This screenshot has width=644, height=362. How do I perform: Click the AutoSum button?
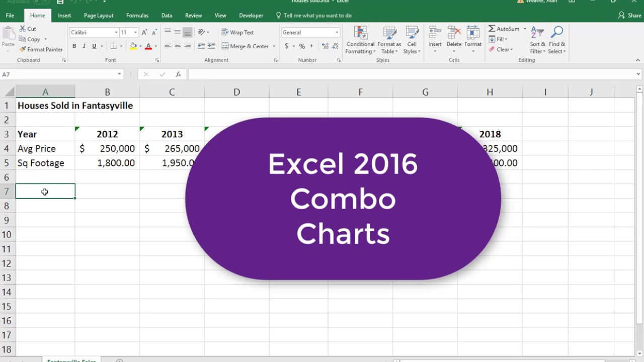click(x=504, y=29)
